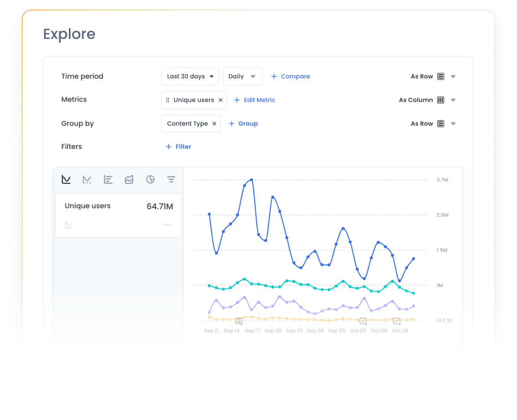Switch to the pie chart visualization
The width and height of the screenshot is (517, 420).
[150, 179]
